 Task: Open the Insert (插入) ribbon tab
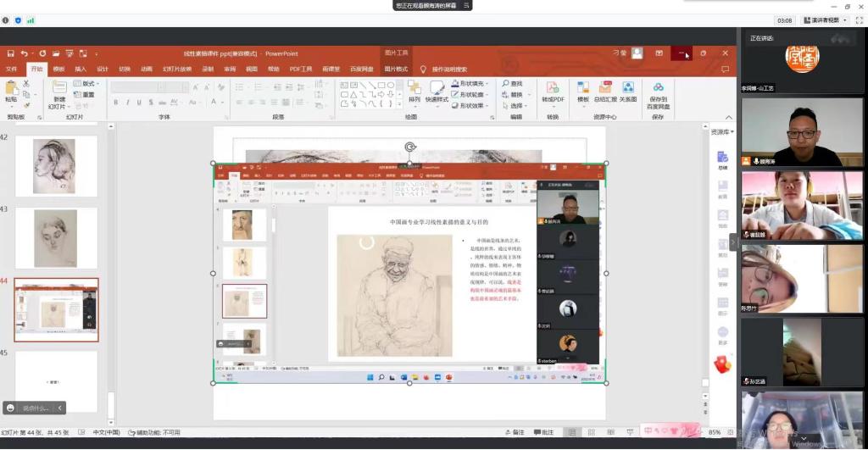point(81,69)
